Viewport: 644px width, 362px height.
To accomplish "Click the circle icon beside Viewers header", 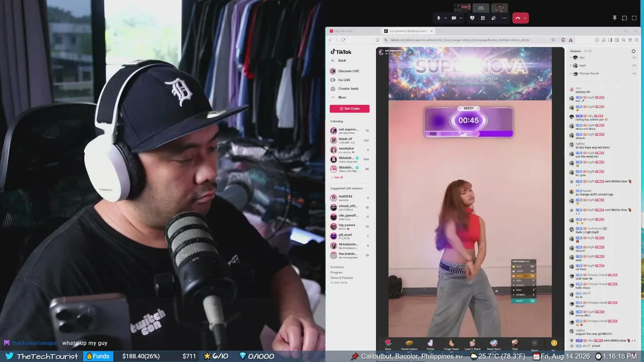I will point(633,51).
